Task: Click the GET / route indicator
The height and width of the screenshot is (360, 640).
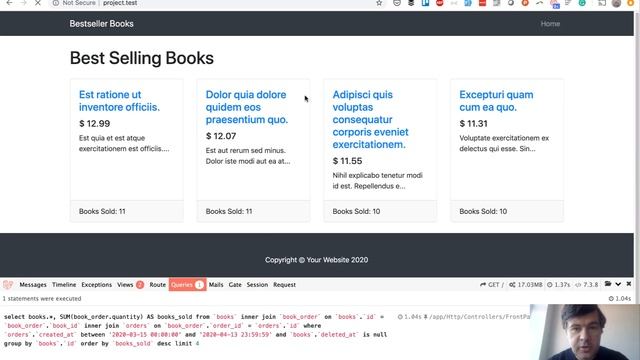Action: click(x=492, y=284)
